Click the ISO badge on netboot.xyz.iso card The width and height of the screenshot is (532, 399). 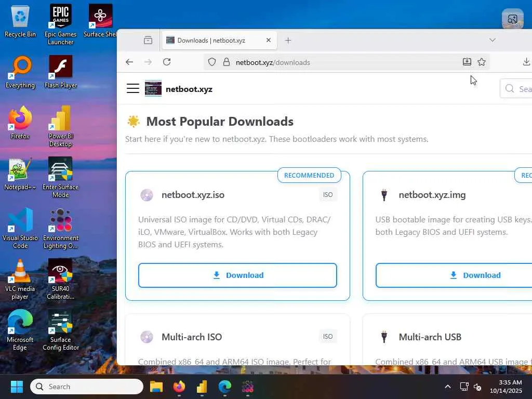328,195
